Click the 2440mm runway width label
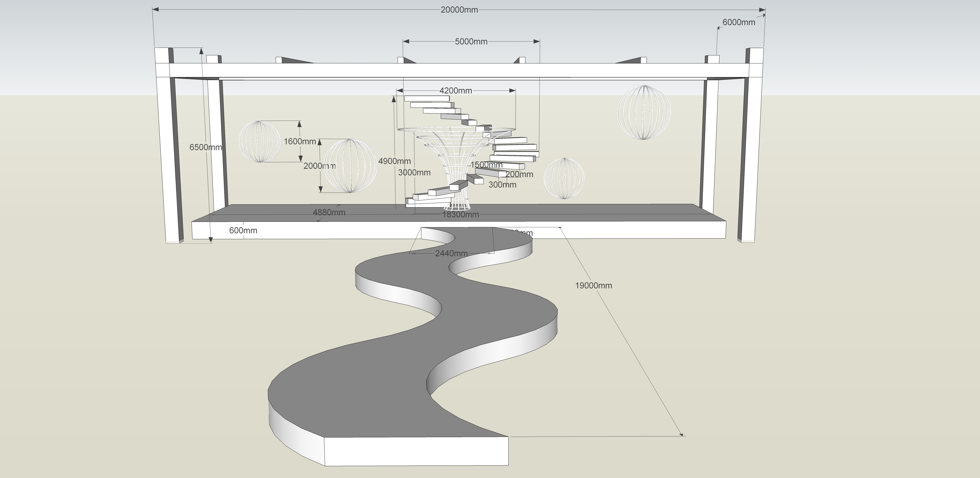The height and width of the screenshot is (478, 980). coord(451,253)
